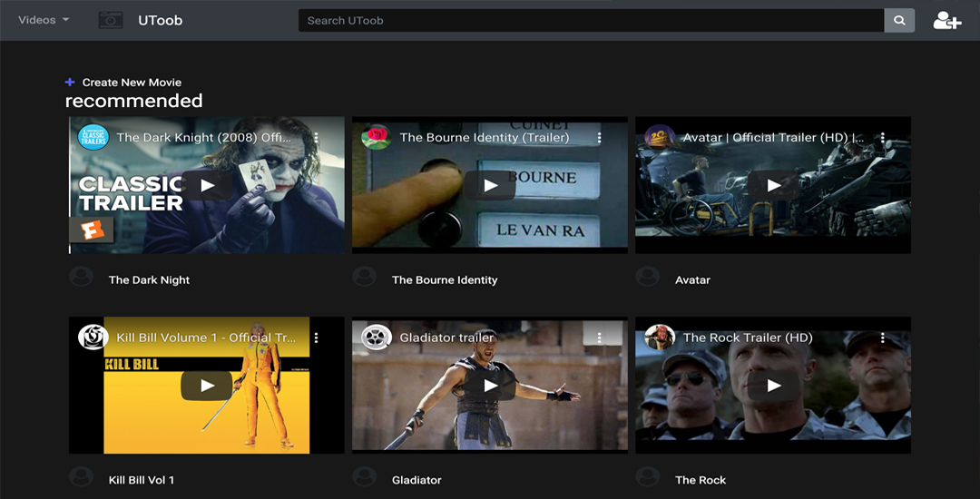Open more options on Avatar video
Screen dimensions: 980x499
point(883,137)
